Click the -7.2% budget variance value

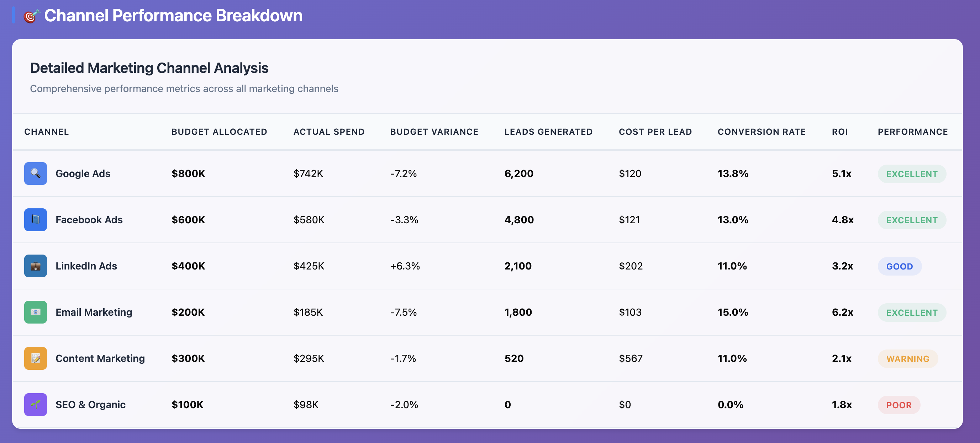point(403,174)
